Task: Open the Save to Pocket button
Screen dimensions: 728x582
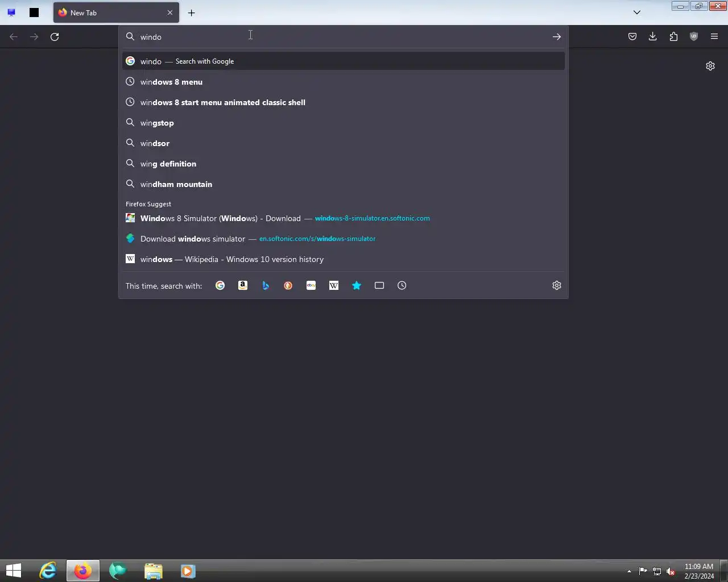Action: tap(632, 37)
